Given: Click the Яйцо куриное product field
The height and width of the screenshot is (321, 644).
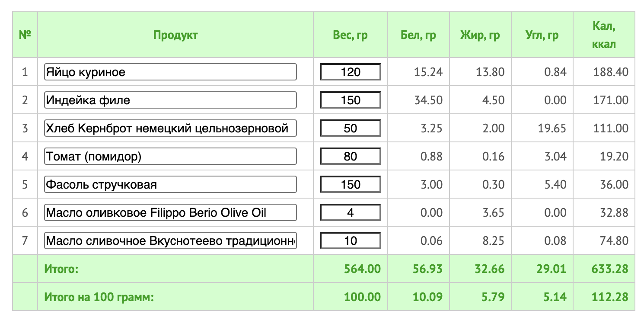Looking at the screenshot, I should (x=170, y=72).
